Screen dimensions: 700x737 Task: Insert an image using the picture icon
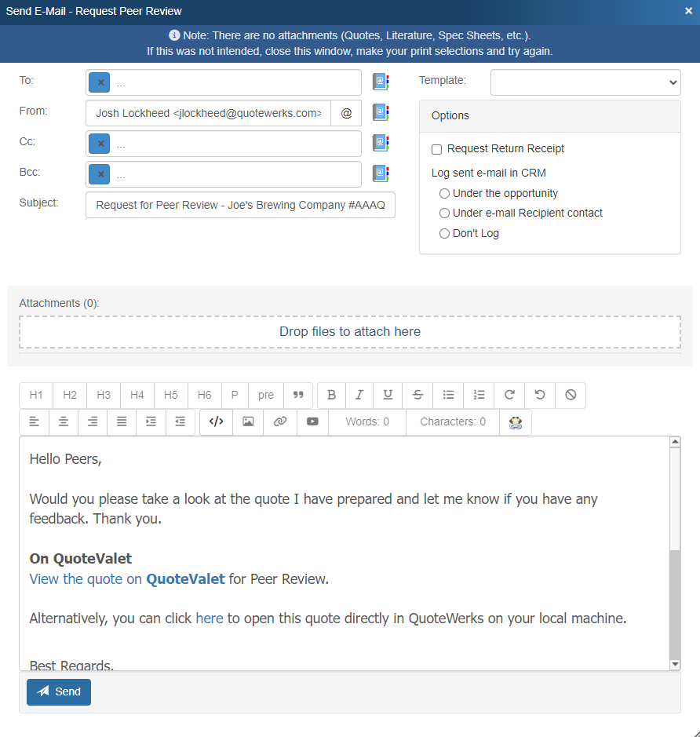[248, 421]
